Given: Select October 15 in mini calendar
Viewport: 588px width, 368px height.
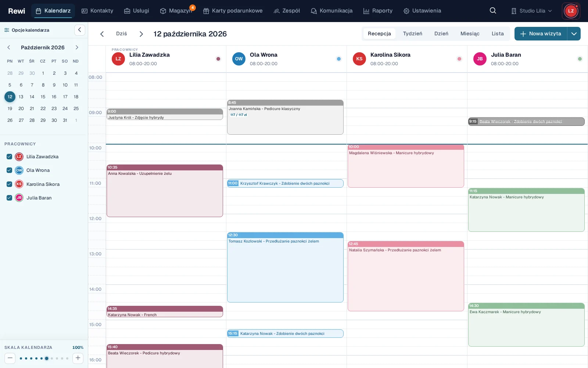Looking at the screenshot, I should pos(43,97).
